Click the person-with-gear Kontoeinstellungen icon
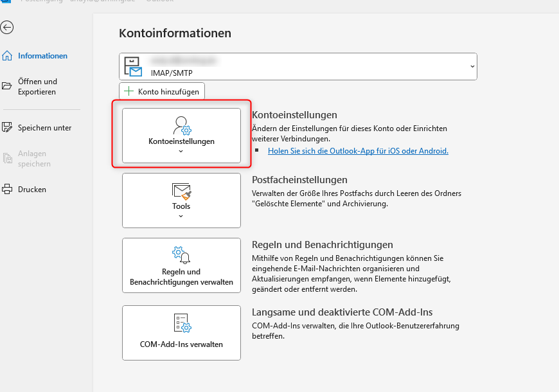 181,125
